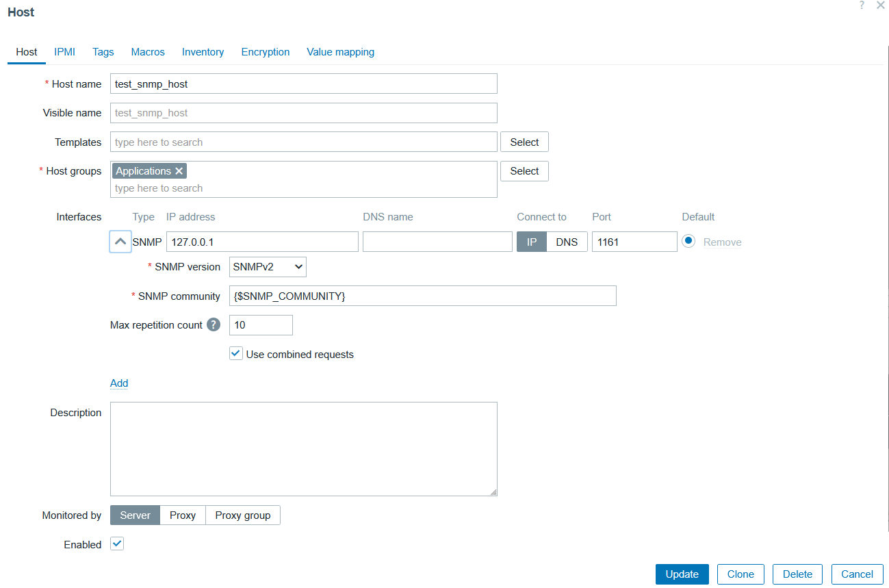Add a new interface via Add link

click(x=119, y=383)
